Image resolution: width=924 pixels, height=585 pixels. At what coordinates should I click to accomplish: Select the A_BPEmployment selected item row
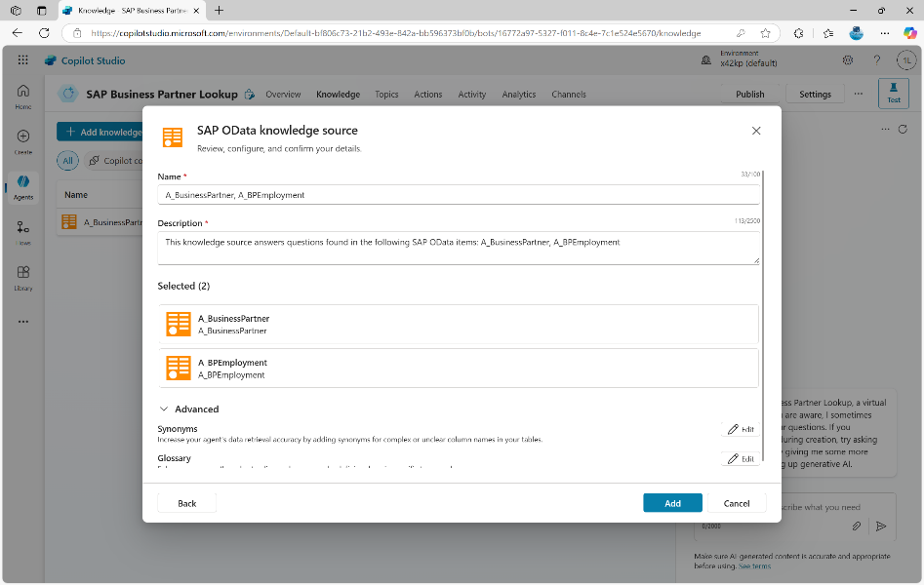[x=458, y=369]
